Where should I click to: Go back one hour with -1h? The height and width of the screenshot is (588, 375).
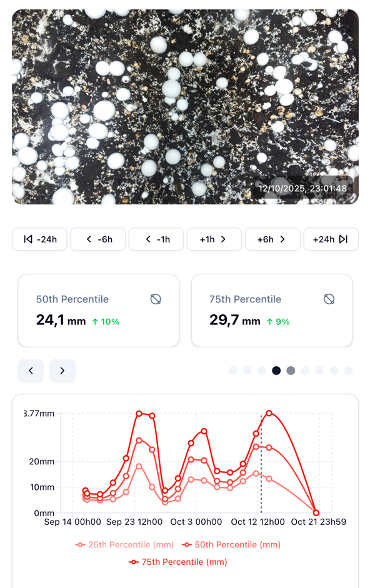pyautogui.click(x=156, y=239)
